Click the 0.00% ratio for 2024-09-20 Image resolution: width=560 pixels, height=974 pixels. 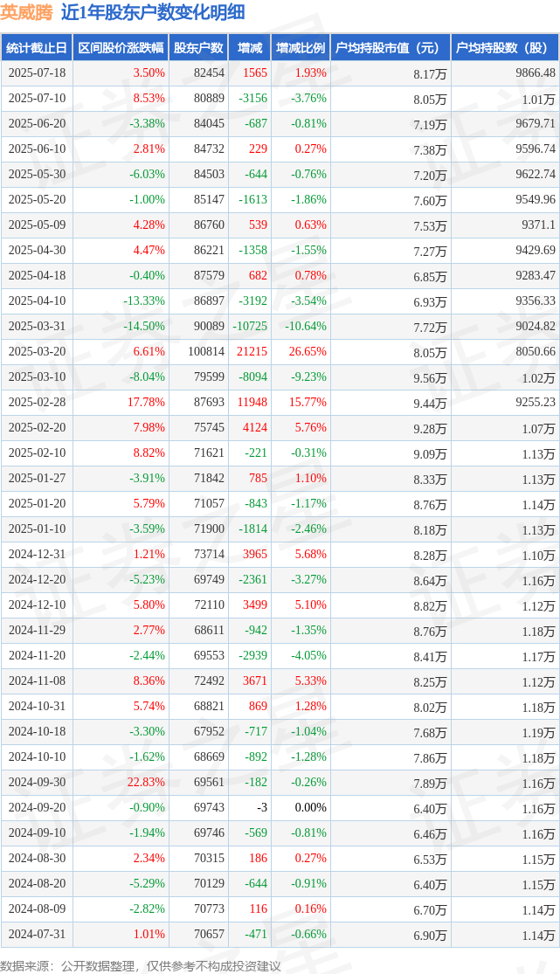click(310, 807)
